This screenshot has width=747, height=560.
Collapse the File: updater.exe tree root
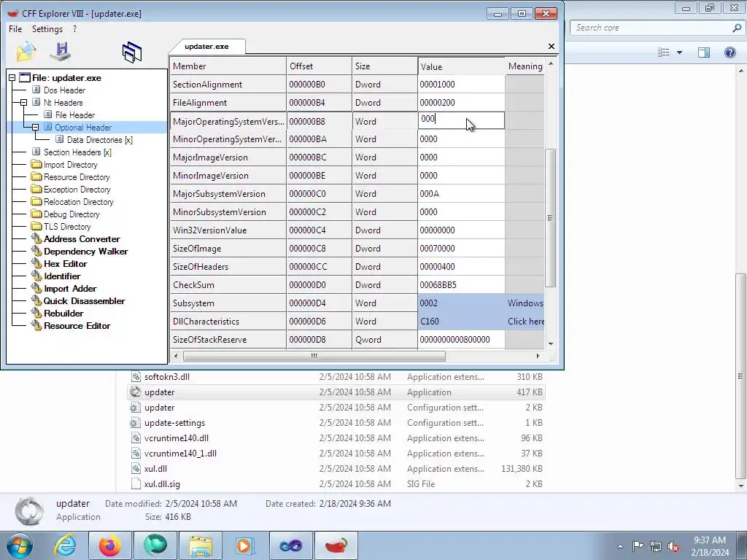coord(12,77)
